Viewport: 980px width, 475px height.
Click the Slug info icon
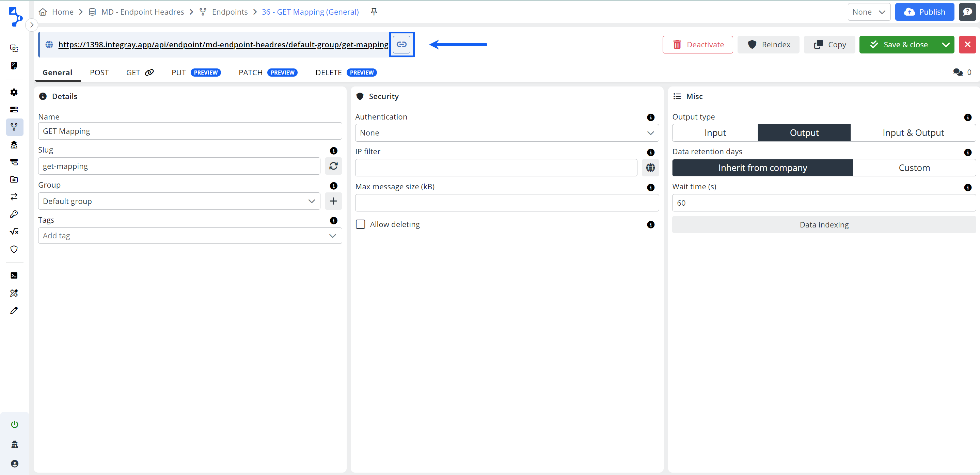tap(333, 151)
